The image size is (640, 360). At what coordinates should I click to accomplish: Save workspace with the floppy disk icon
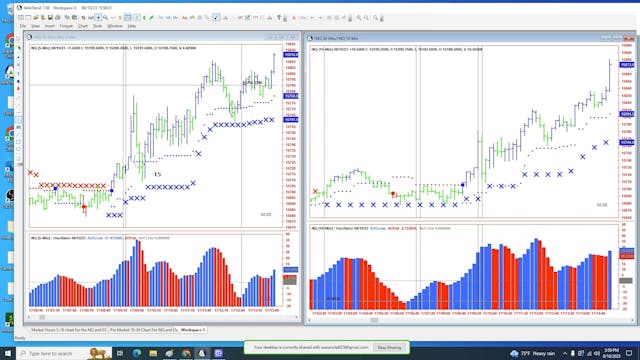click(51, 18)
